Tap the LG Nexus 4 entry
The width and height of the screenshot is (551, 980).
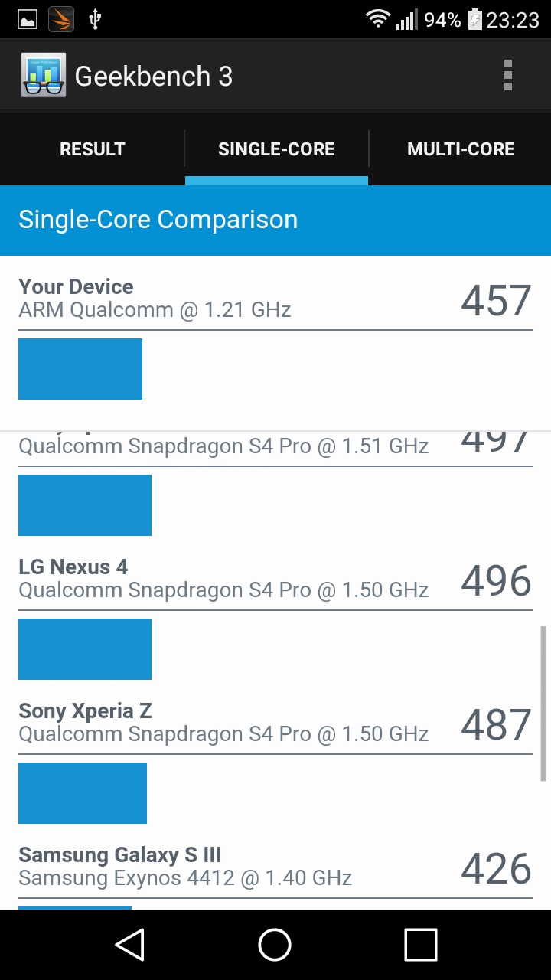click(x=223, y=579)
